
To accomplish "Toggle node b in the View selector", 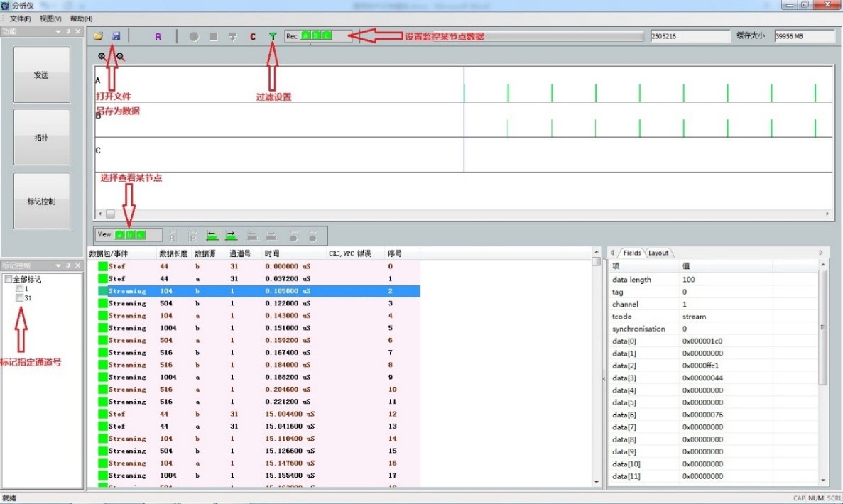I will point(130,235).
